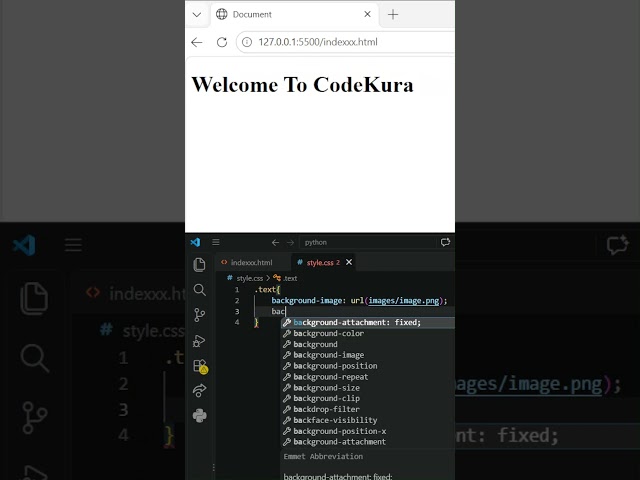Image resolution: width=640 pixels, height=480 pixels.
Task: Select background-size suggestion
Action: [368, 388]
